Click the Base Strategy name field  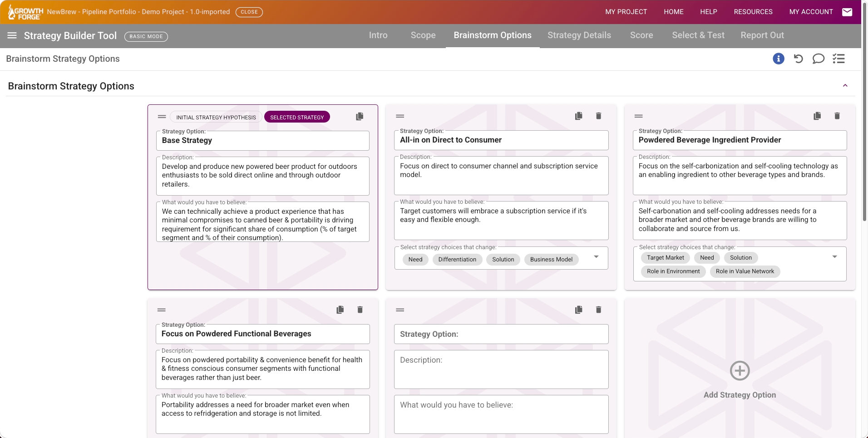[x=263, y=141]
